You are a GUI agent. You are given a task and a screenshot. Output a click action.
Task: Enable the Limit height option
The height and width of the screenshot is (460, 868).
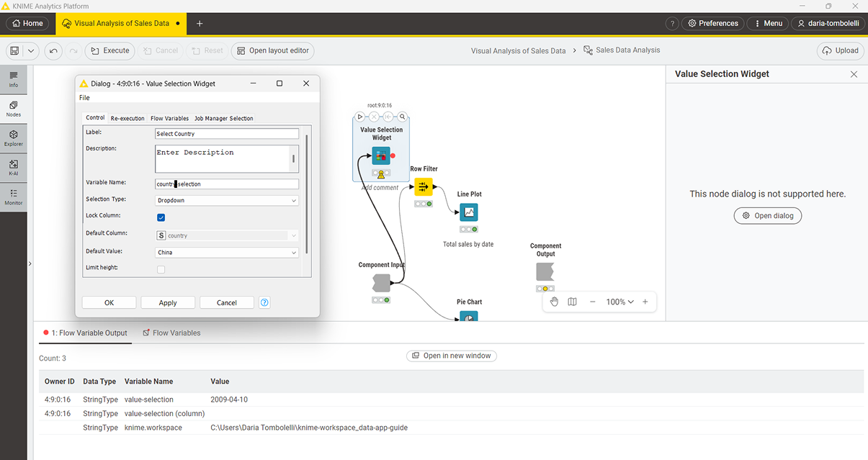[x=161, y=269]
